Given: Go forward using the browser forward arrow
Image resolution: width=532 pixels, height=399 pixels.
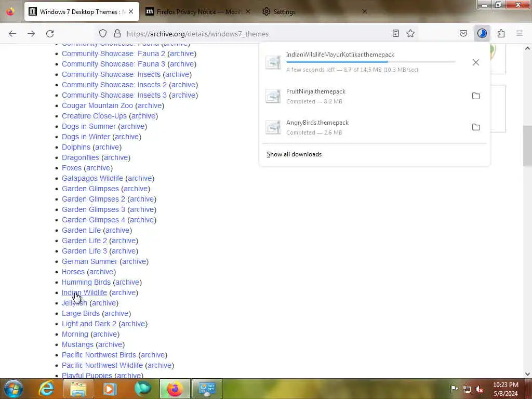Looking at the screenshot, I should coord(31,34).
